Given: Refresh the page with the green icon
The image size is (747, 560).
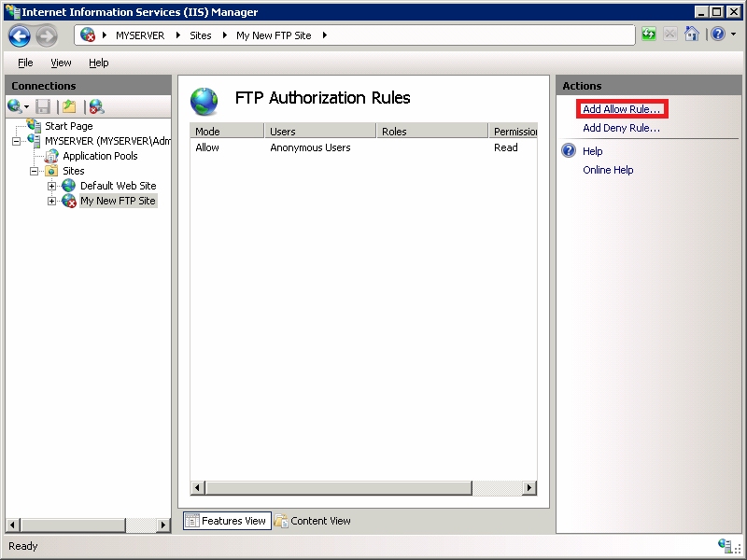Looking at the screenshot, I should (648, 35).
